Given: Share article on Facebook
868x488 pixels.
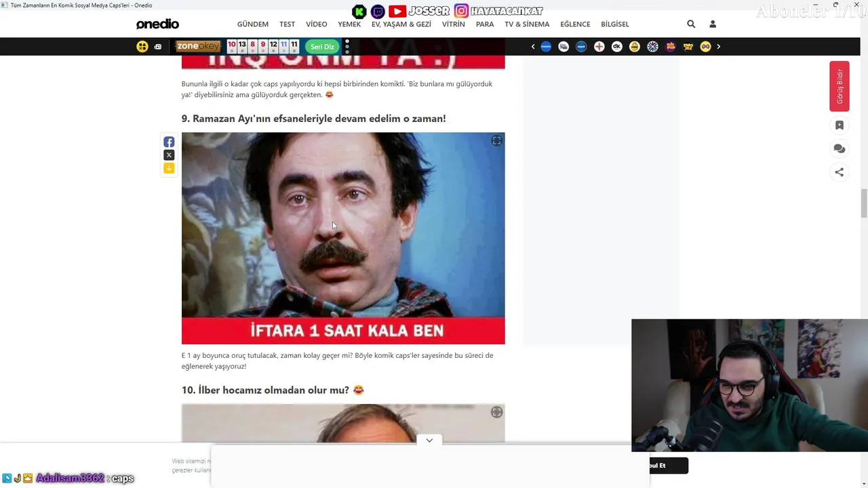Looking at the screenshot, I should tap(169, 142).
